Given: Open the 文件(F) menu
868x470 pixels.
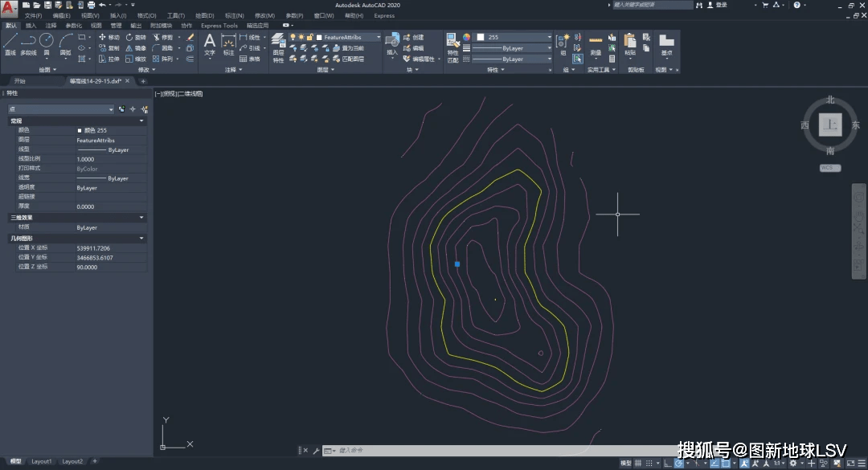Looking at the screenshot, I should [x=33, y=15].
